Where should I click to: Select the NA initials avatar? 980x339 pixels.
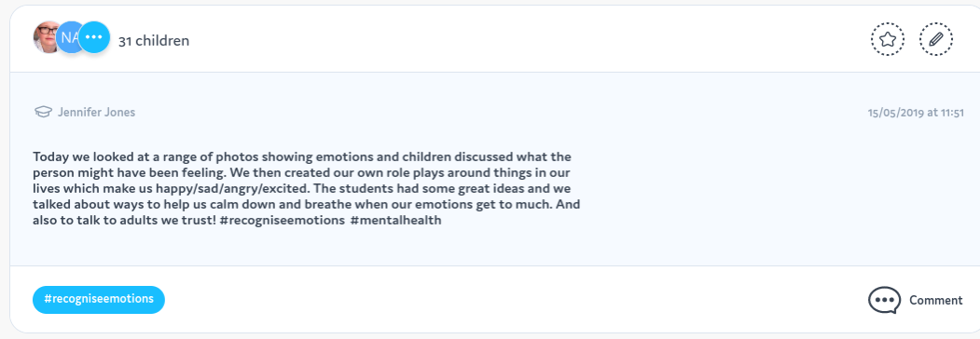[x=69, y=37]
